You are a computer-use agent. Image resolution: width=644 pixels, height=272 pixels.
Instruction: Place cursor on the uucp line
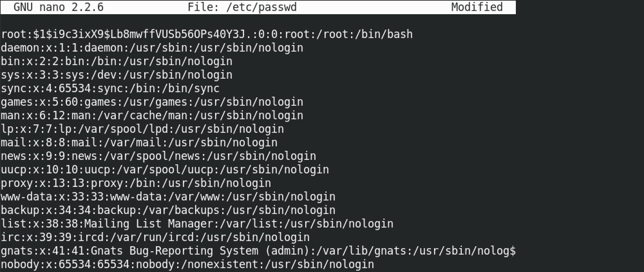[165, 170]
